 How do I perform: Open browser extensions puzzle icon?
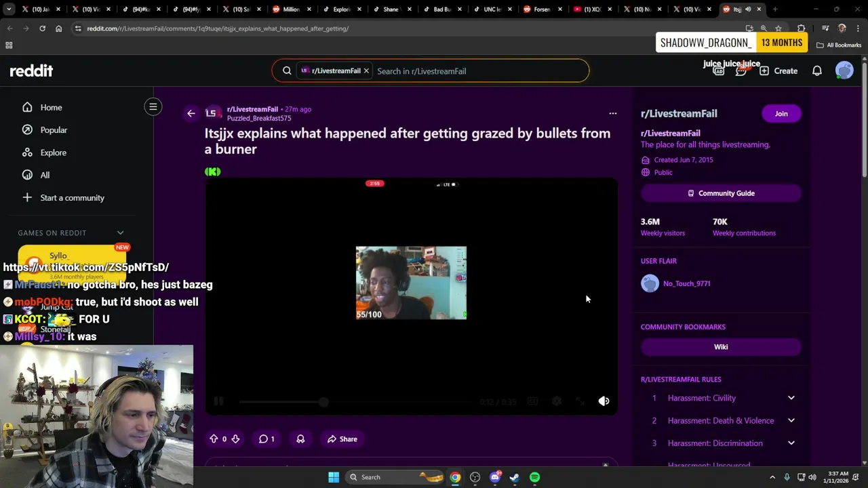coord(802,28)
